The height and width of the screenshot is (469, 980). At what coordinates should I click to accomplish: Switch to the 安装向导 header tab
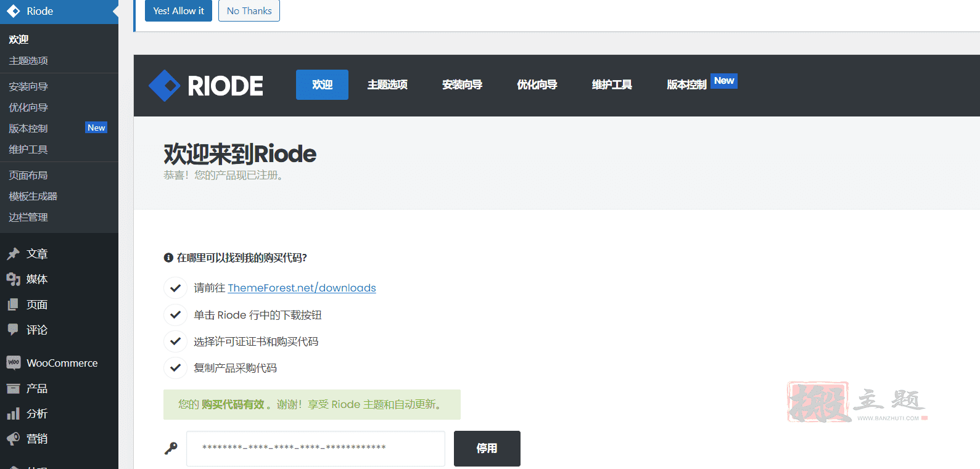click(462, 84)
